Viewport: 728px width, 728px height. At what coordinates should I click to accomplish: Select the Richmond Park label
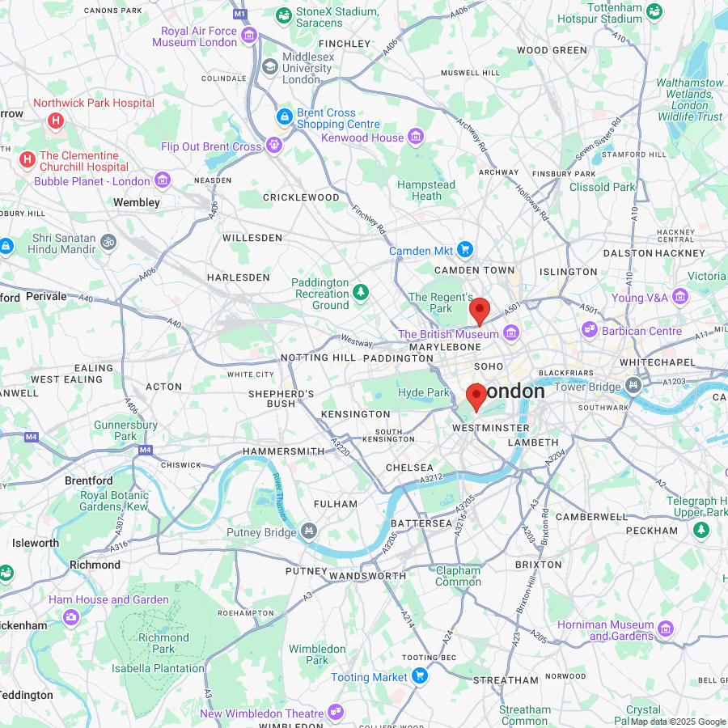click(x=163, y=644)
